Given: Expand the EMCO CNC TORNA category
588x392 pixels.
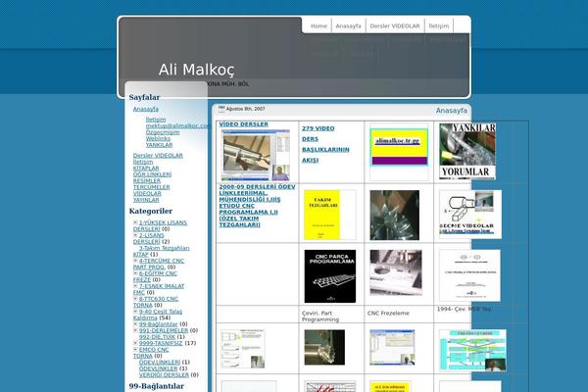Looking at the screenshot, I should click(x=135, y=349).
